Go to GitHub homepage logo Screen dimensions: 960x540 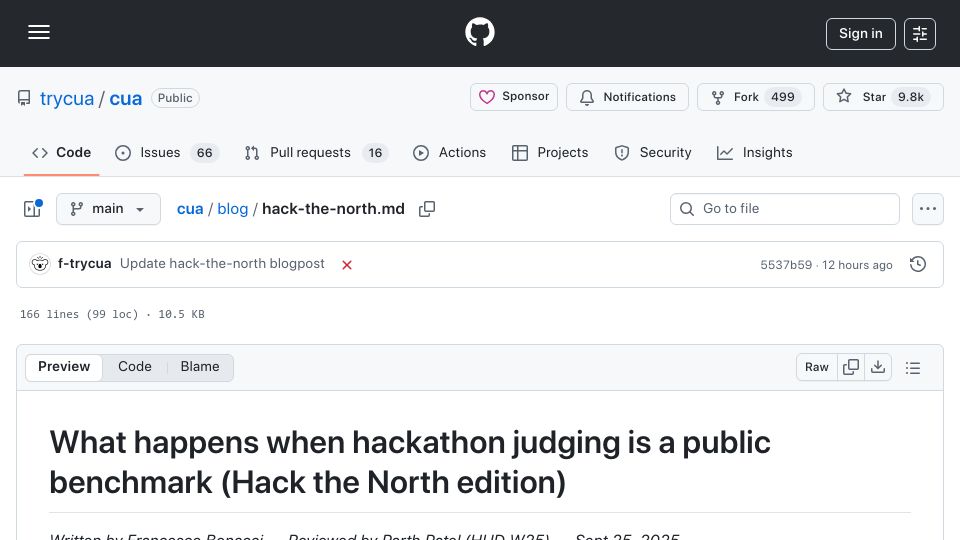479,32
